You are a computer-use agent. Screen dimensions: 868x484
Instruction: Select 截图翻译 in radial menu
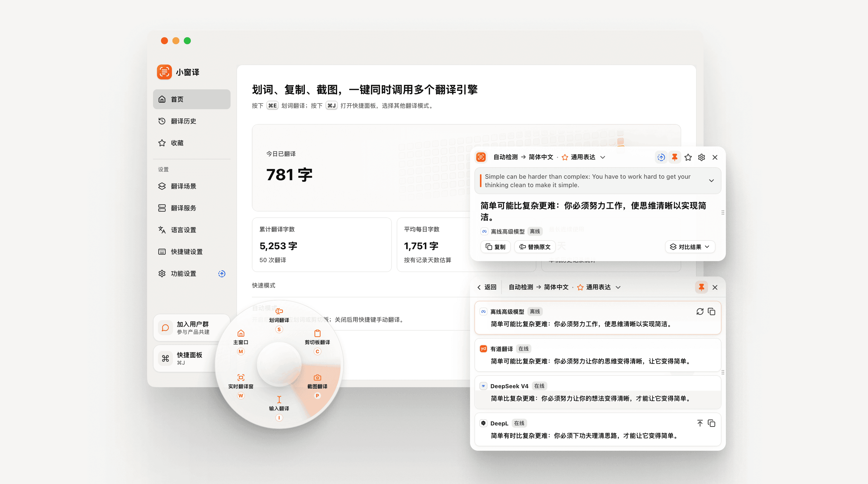coord(317,386)
